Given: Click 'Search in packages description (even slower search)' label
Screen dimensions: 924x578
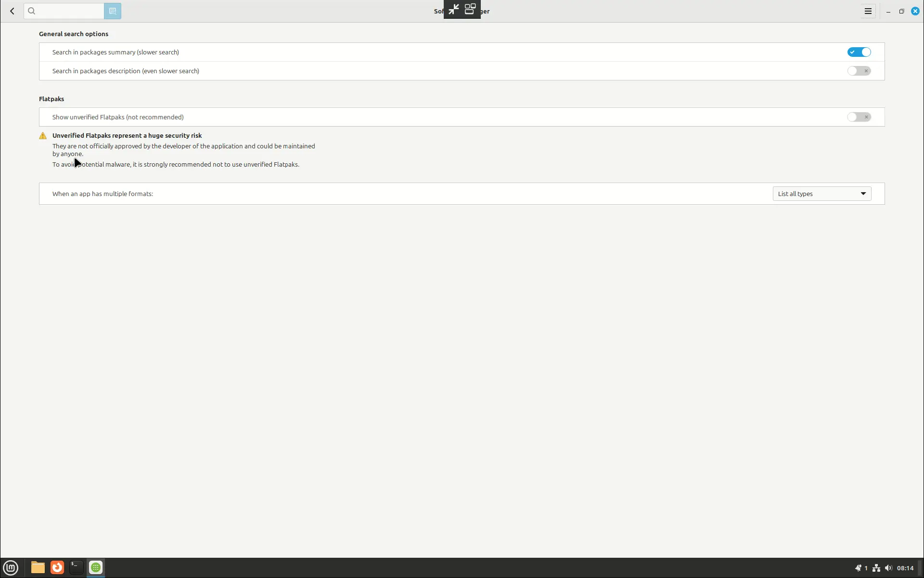Looking at the screenshot, I should pyautogui.click(x=126, y=71).
